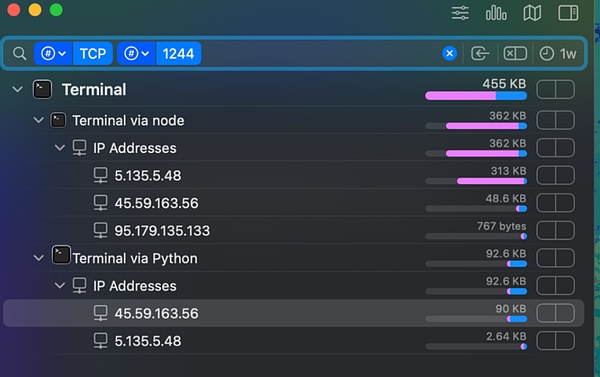Collapse the Terminal top-level group
The width and height of the screenshot is (600, 377).
click(x=17, y=90)
